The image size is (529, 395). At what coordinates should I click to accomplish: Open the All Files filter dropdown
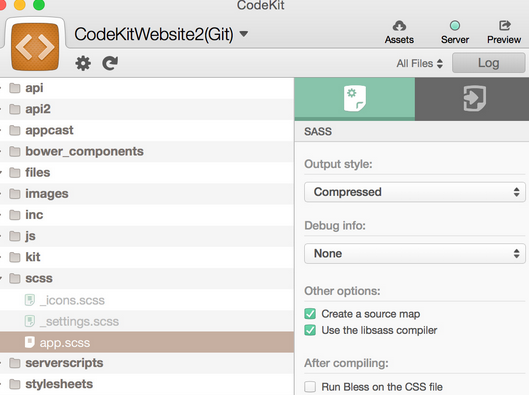pyautogui.click(x=420, y=63)
